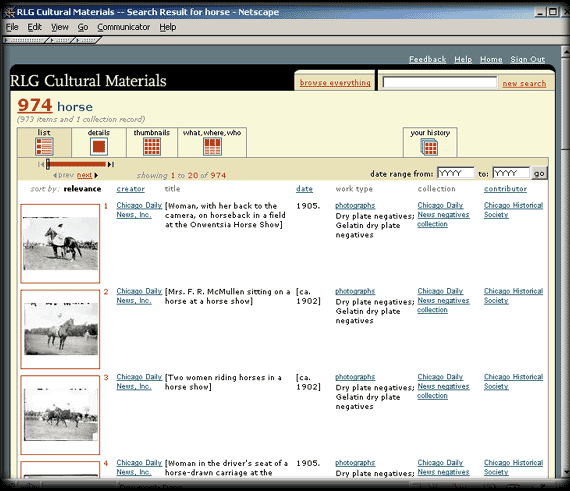Open News negatives collection link in result 2
This screenshot has height=491, width=570.
click(x=443, y=301)
